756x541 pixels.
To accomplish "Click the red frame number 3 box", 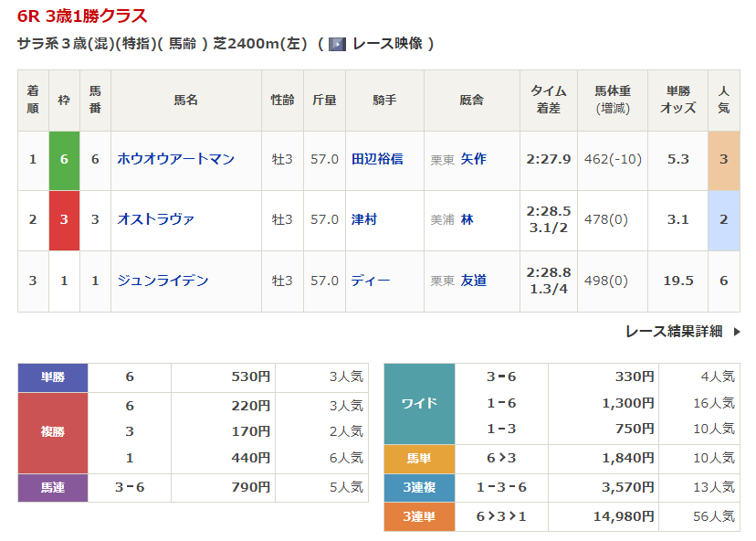I will (64, 219).
